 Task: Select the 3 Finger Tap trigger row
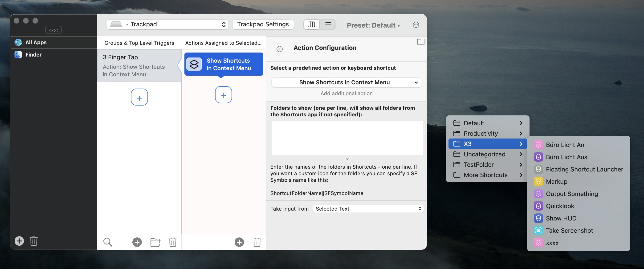point(139,65)
